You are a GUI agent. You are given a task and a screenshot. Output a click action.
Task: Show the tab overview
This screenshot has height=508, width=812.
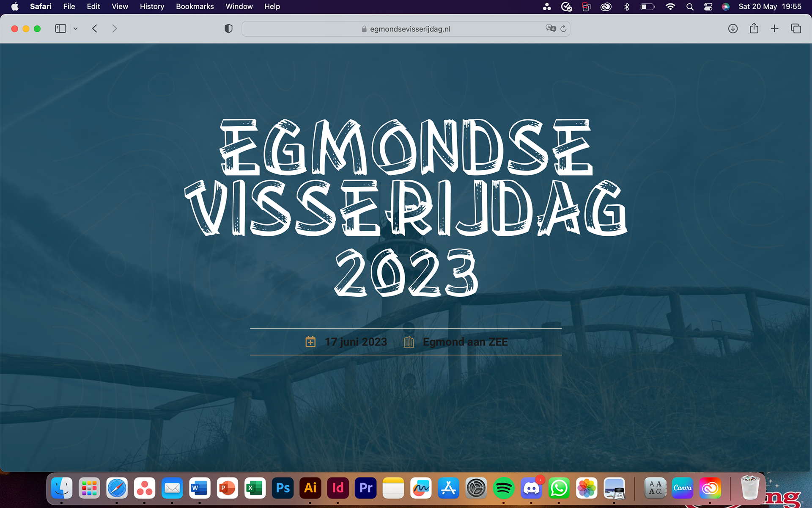(x=796, y=28)
